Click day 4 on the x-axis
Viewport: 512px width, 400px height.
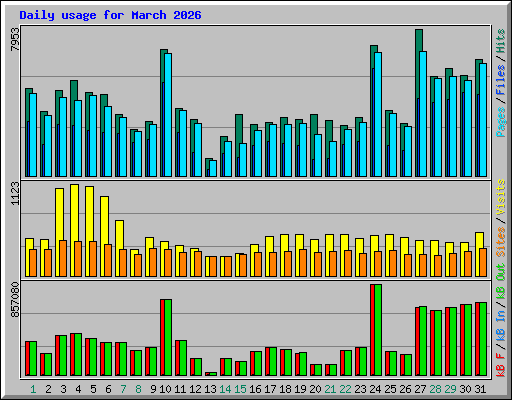[x=78, y=389]
